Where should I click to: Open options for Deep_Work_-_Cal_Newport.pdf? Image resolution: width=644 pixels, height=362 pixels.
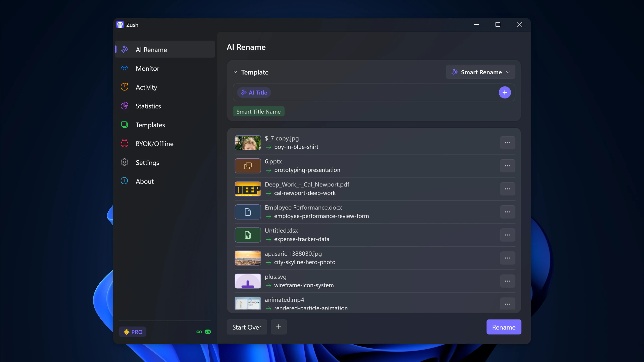[507, 189]
